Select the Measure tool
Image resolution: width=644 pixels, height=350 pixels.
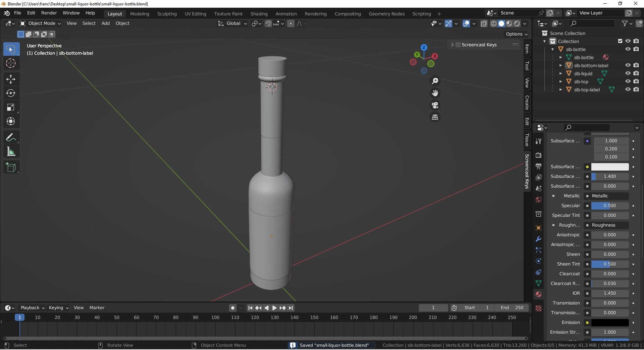(x=11, y=151)
